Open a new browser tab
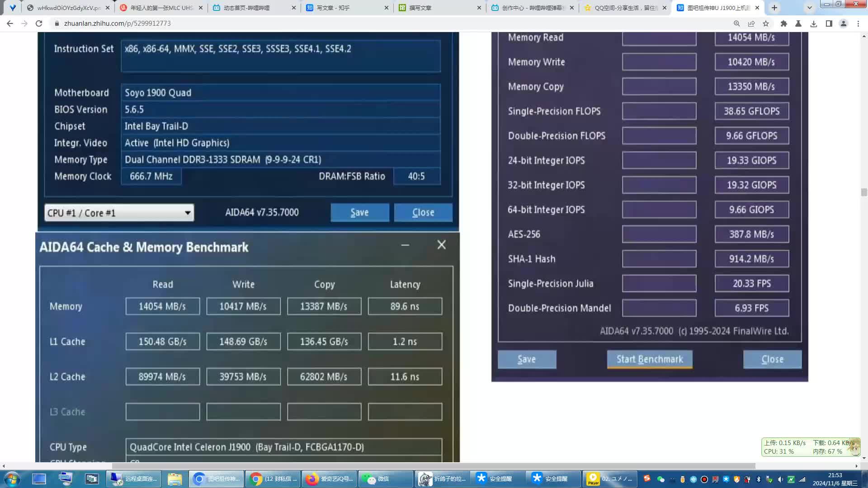Viewport: 868px width, 488px height. [x=774, y=8]
